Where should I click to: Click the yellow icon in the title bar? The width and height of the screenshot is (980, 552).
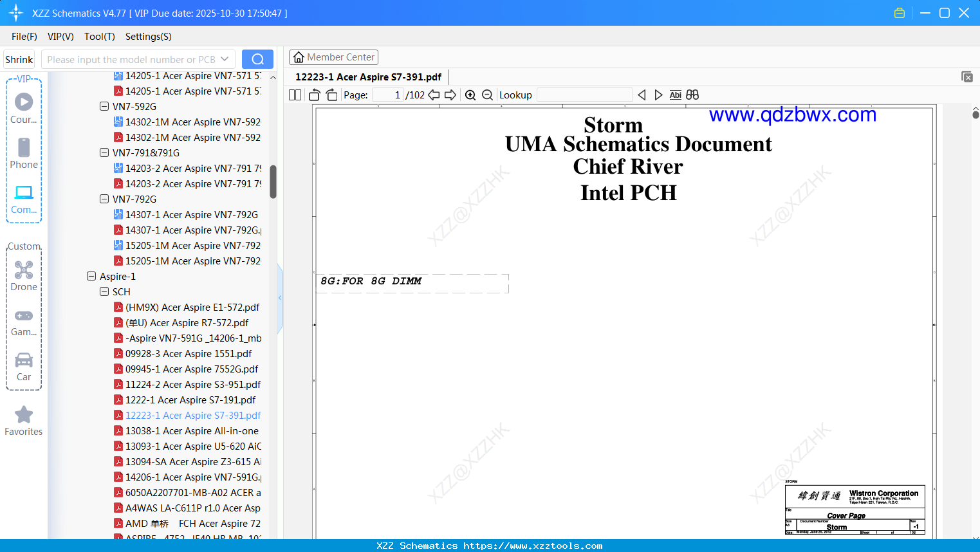[x=900, y=13]
